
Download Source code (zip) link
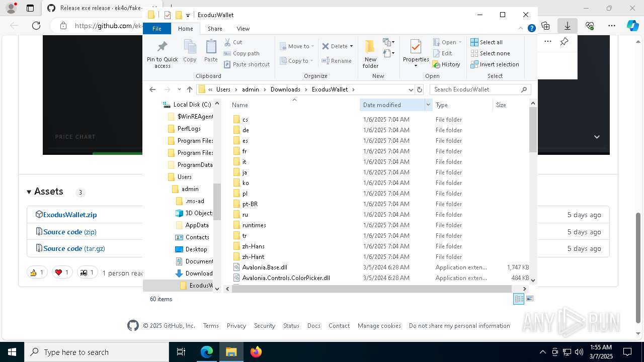(70, 232)
